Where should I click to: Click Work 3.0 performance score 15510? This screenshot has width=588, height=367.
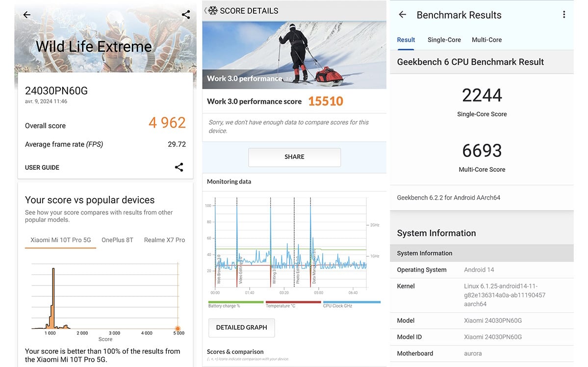[326, 101]
